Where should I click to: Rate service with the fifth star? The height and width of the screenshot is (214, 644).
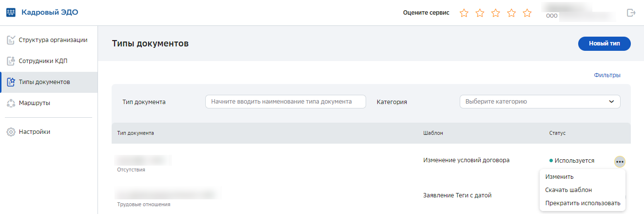click(x=527, y=13)
